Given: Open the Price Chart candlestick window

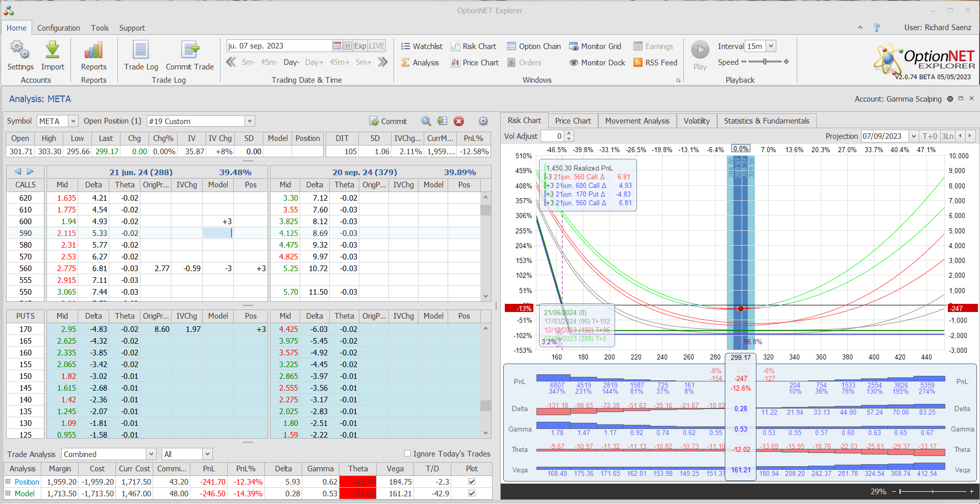Looking at the screenshot, I should tap(475, 62).
